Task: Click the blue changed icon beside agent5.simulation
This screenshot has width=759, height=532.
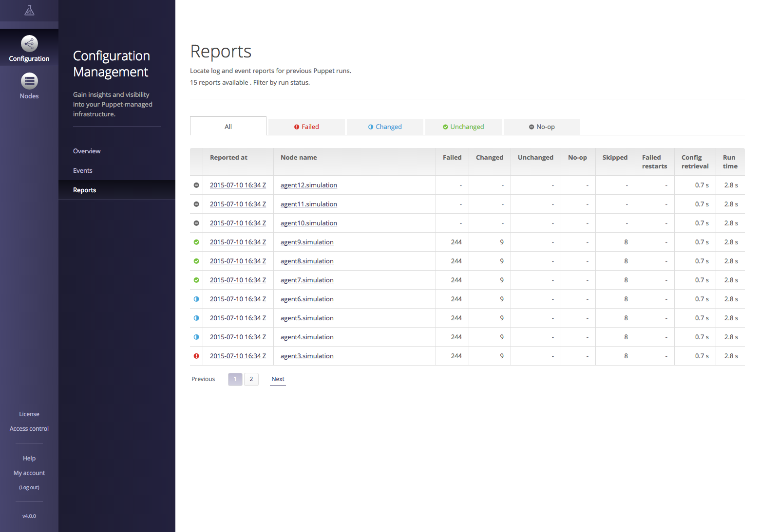Action: (196, 318)
